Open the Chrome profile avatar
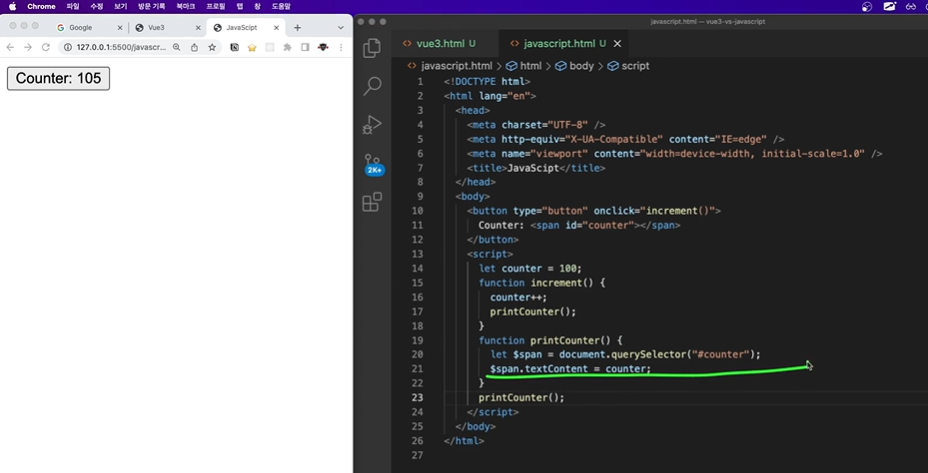Screen dimensions: 928x473 tap(323, 47)
